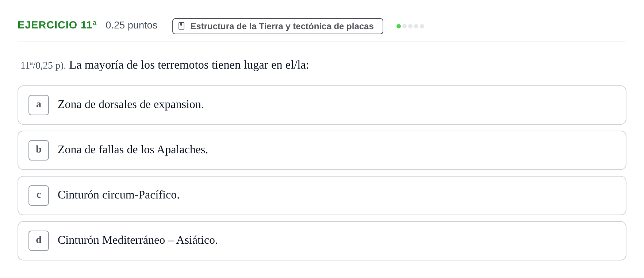Select answer letter box b
Screen dimensions: 644x278
coord(39,150)
